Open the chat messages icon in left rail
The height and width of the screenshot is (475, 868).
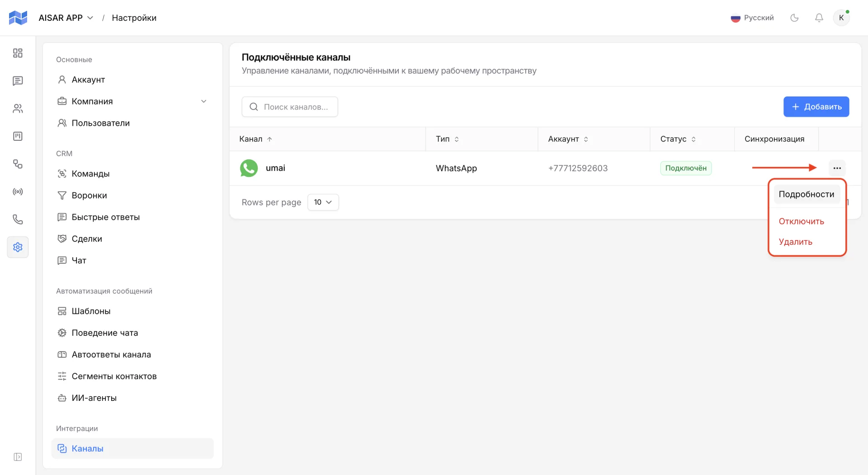(x=18, y=81)
